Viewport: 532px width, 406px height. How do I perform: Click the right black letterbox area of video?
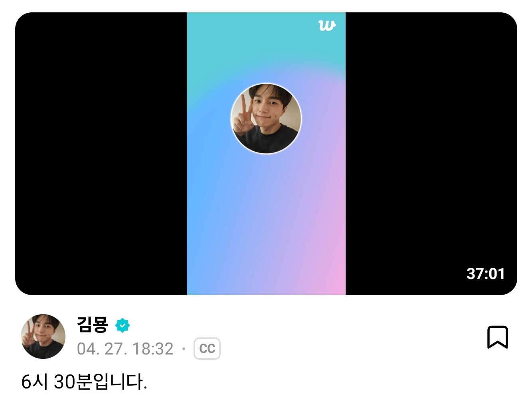431,154
